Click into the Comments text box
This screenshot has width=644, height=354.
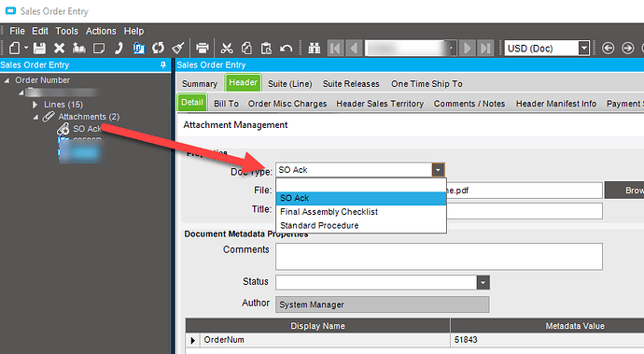coord(439,257)
